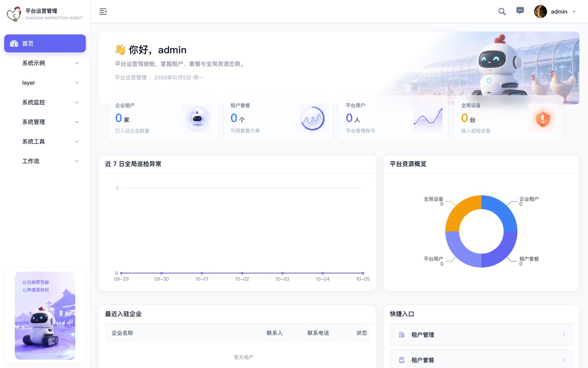
Task: Expand the layer menu chevron
Action: pos(77,83)
